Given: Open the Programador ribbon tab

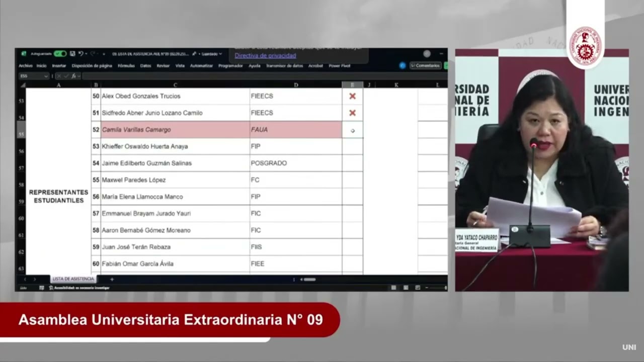Looking at the screenshot, I should point(230,66).
